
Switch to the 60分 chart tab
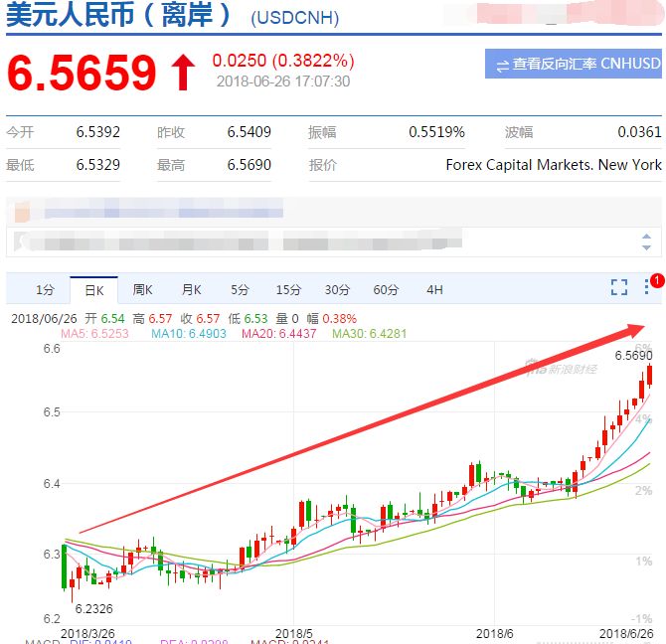[x=386, y=290]
